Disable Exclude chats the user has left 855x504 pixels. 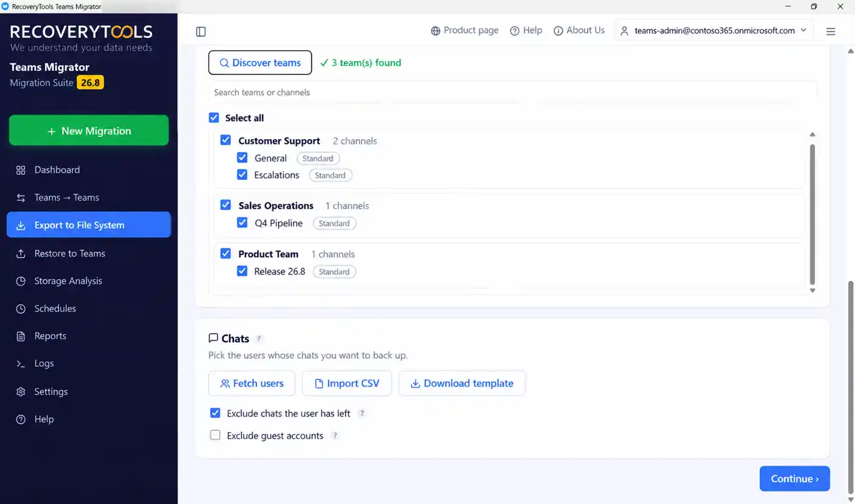click(215, 414)
